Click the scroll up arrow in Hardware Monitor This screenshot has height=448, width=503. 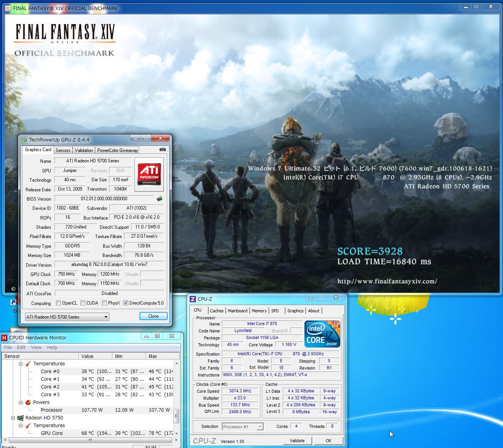(x=177, y=363)
